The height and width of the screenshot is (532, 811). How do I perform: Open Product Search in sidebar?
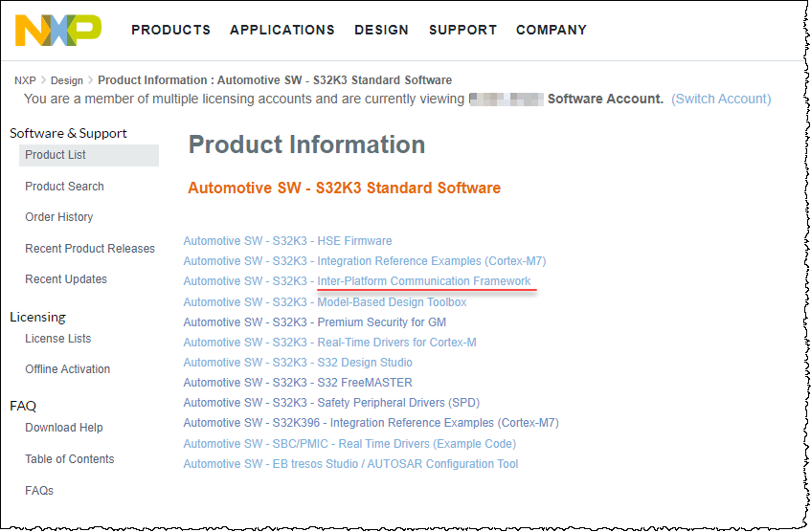pos(65,187)
